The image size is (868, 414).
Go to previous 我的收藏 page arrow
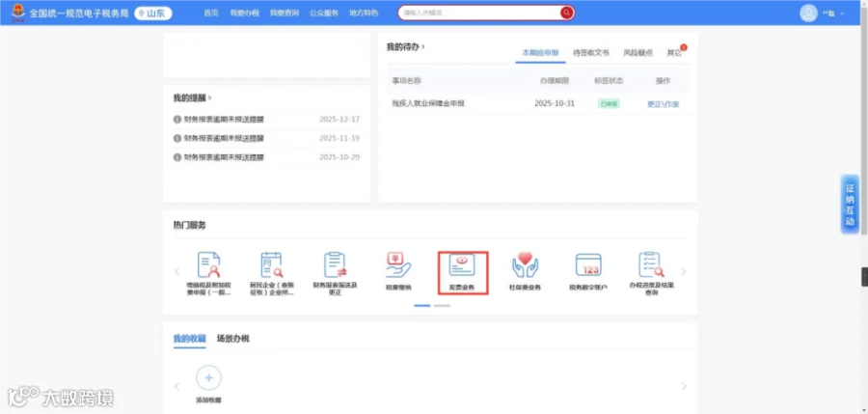point(177,386)
